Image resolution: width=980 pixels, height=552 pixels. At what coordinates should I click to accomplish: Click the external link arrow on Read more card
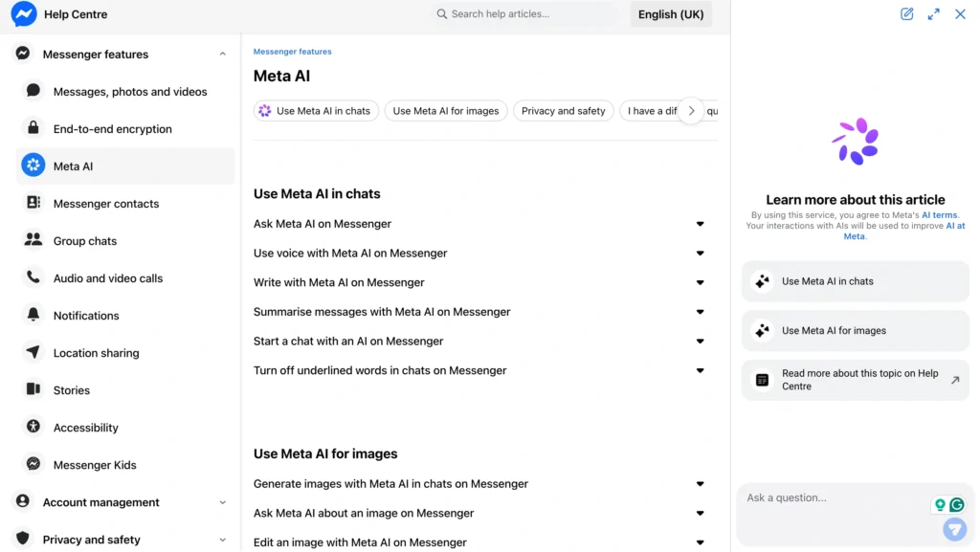tap(955, 380)
